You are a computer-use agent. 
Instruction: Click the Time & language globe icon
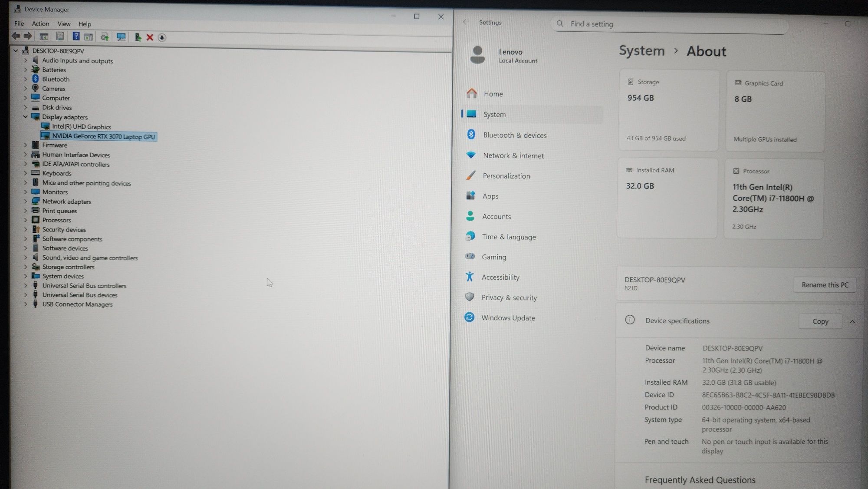click(x=470, y=236)
